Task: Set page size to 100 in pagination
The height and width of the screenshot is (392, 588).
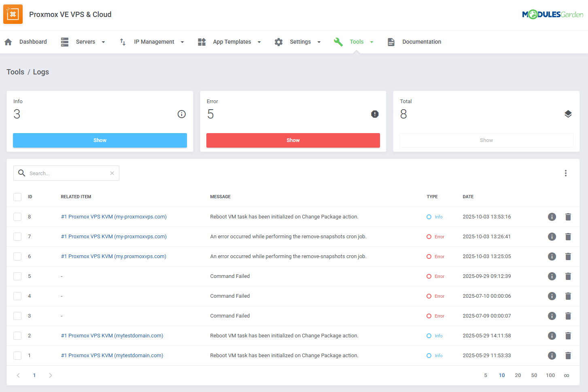Action: (550, 375)
